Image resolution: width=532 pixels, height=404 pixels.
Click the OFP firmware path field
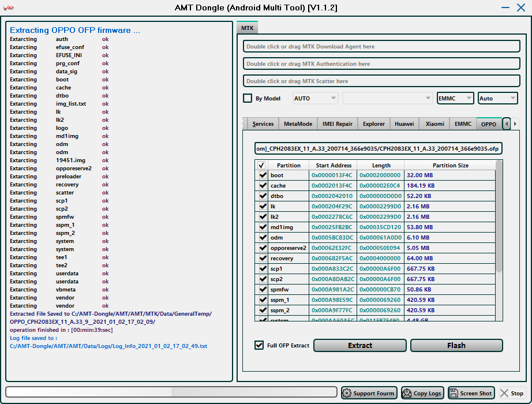click(378, 148)
